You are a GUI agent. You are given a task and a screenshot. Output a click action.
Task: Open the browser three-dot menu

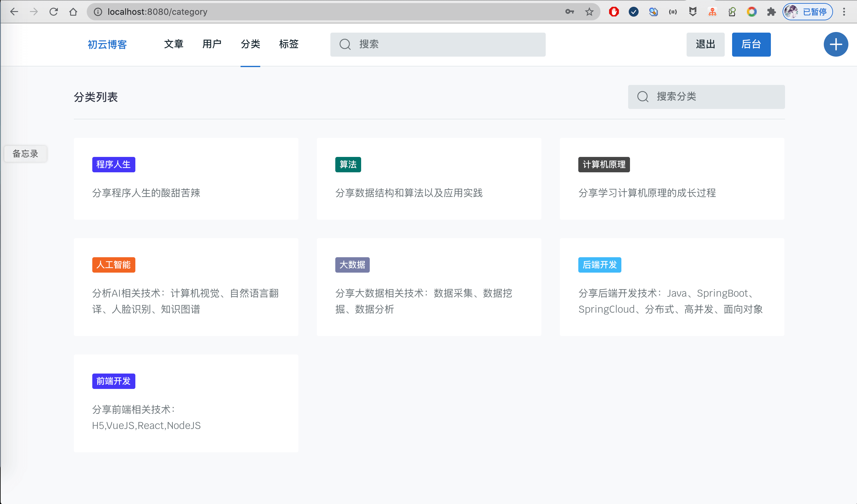tap(844, 12)
